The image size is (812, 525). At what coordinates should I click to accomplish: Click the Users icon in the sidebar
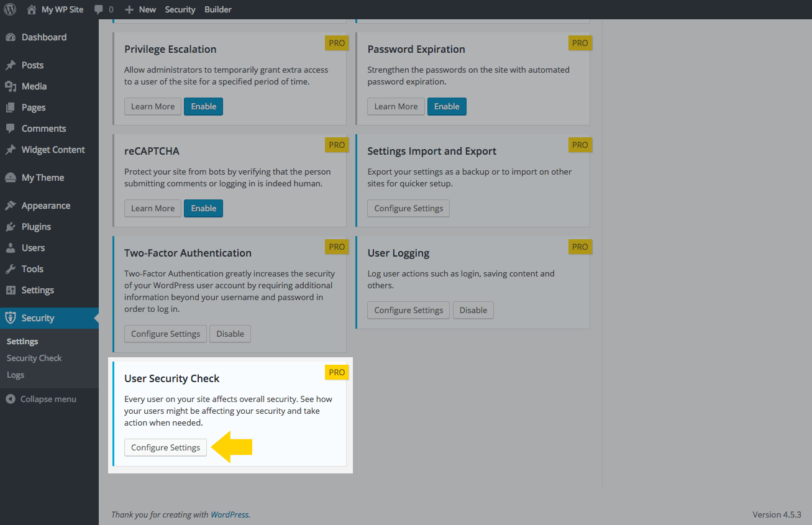coord(13,247)
